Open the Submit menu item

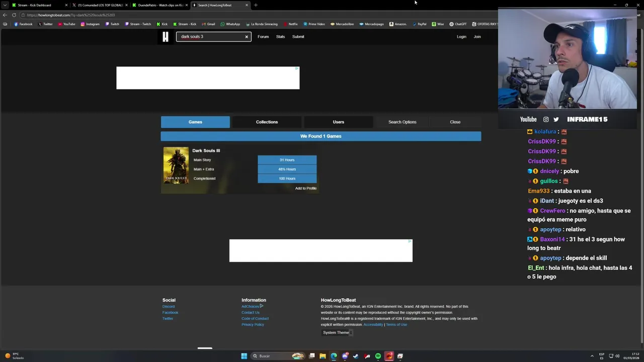tap(298, 37)
